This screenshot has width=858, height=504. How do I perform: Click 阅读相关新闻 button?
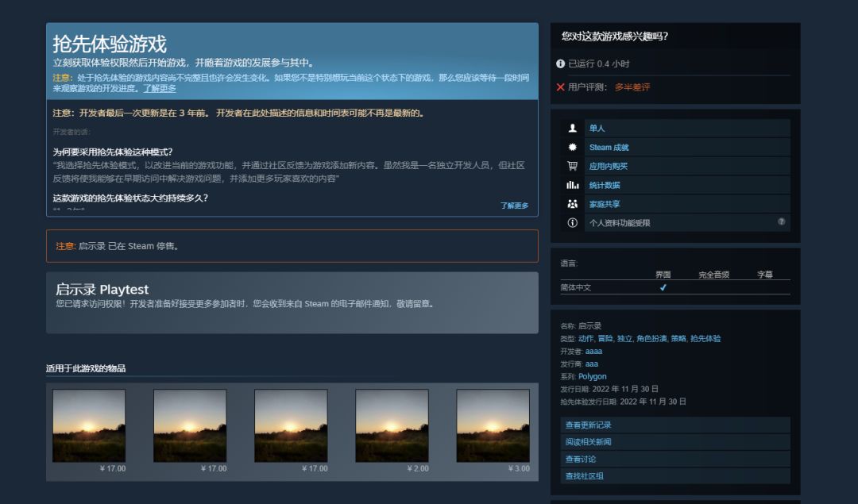[x=675, y=441]
